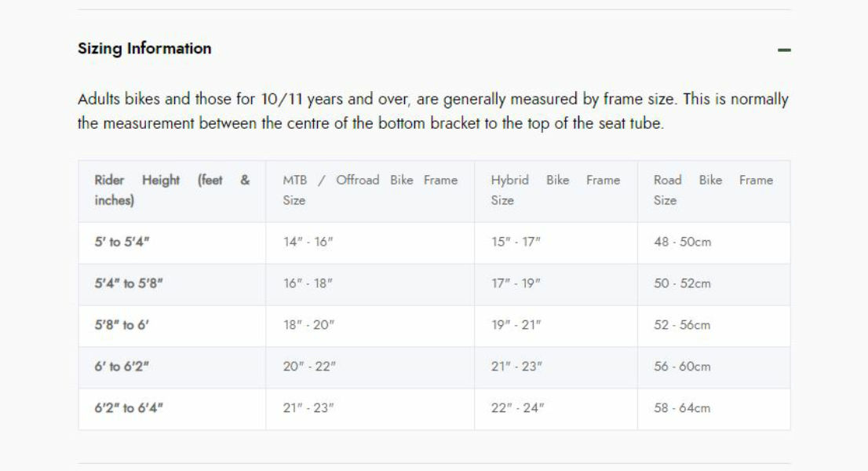Click the 5' to 5'4" rider height cell

(122, 243)
